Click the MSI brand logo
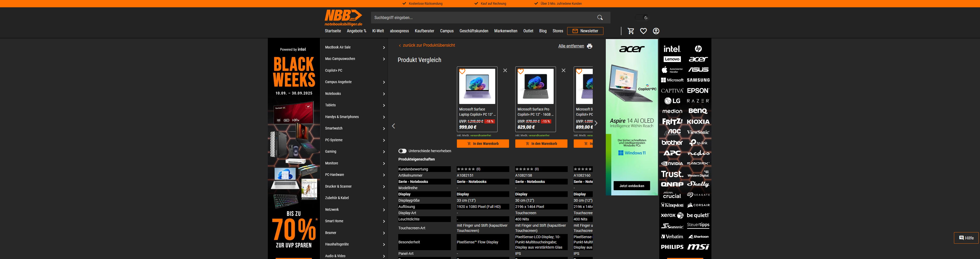Screen dimensions: 980x259 [x=698, y=247]
